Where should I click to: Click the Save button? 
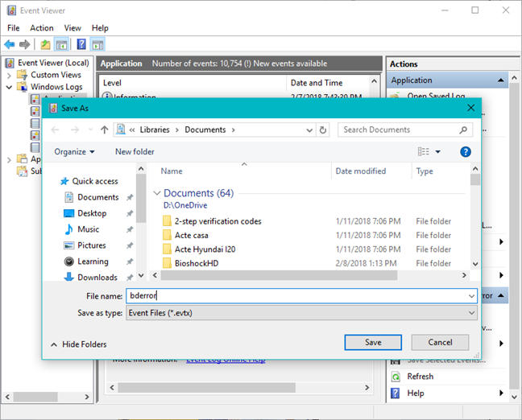click(x=373, y=342)
